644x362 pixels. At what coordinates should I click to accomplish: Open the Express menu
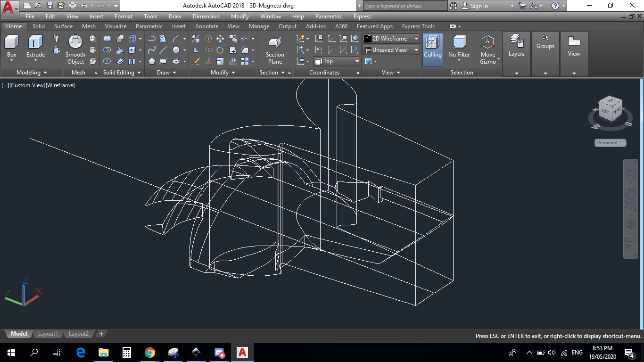click(x=363, y=16)
